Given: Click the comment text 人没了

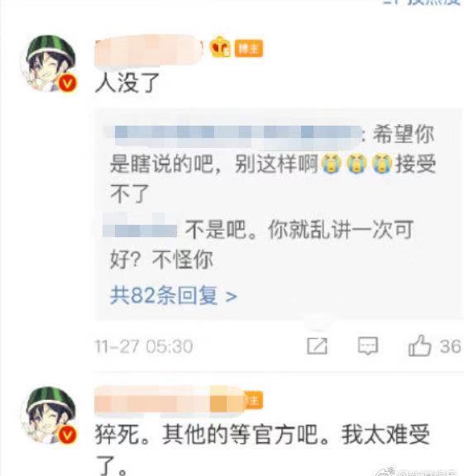Looking at the screenshot, I should [127, 83].
